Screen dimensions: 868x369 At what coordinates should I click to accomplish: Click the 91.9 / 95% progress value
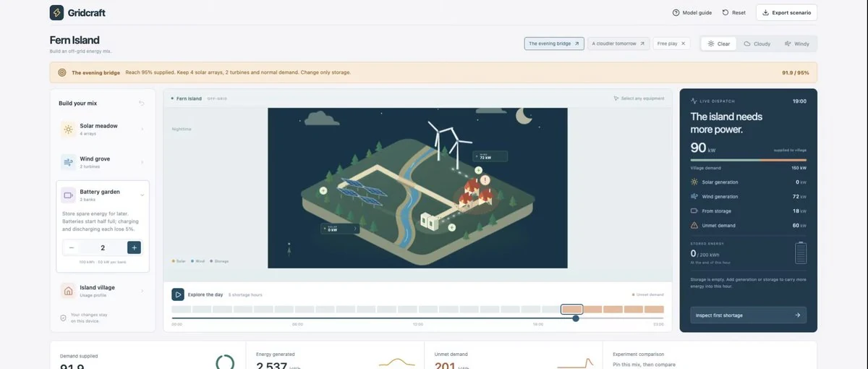click(796, 72)
